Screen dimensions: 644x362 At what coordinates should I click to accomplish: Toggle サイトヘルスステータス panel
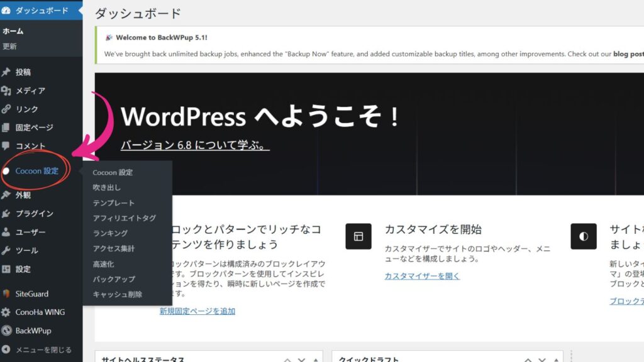coord(316,359)
